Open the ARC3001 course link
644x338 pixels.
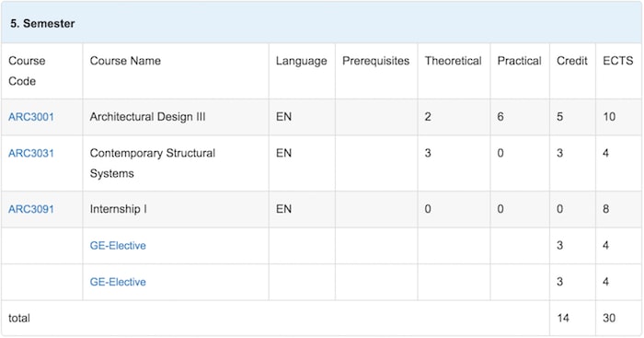coord(31,117)
